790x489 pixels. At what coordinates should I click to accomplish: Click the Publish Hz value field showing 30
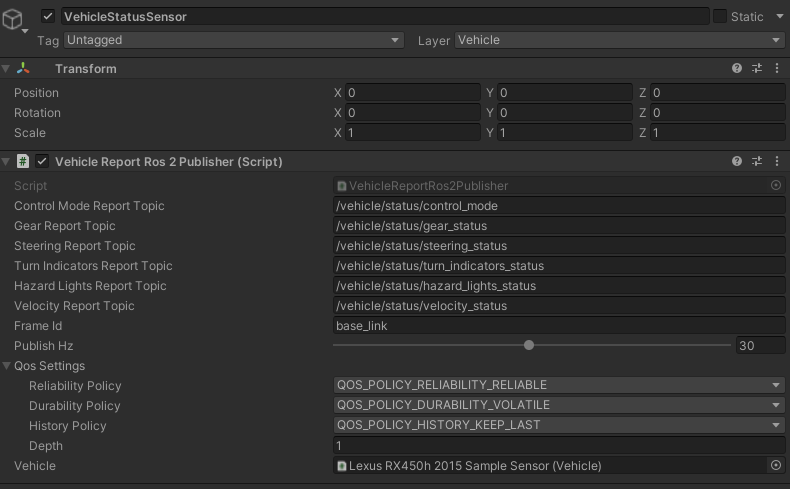tap(760, 345)
